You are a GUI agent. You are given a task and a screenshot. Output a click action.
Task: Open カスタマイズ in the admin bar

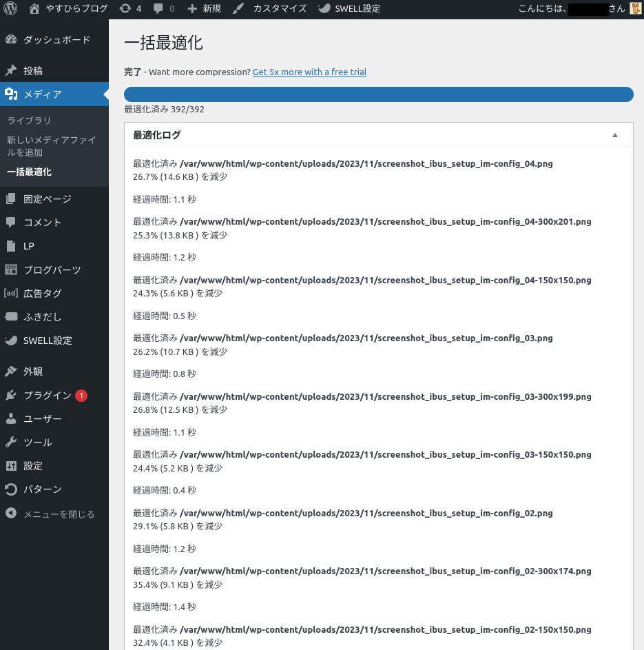[x=271, y=9]
